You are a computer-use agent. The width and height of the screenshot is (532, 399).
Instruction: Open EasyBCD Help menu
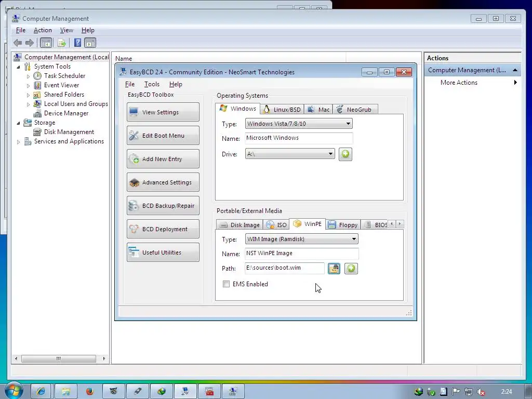point(176,84)
